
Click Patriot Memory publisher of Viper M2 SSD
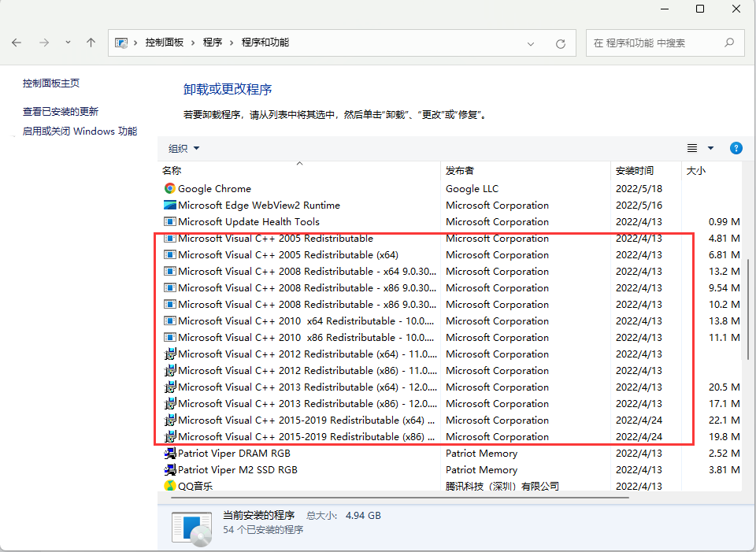[x=482, y=469]
